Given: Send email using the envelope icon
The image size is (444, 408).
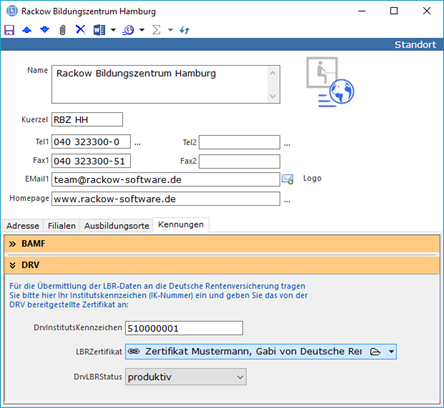Looking at the screenshot, I should (x=287, y=179).
